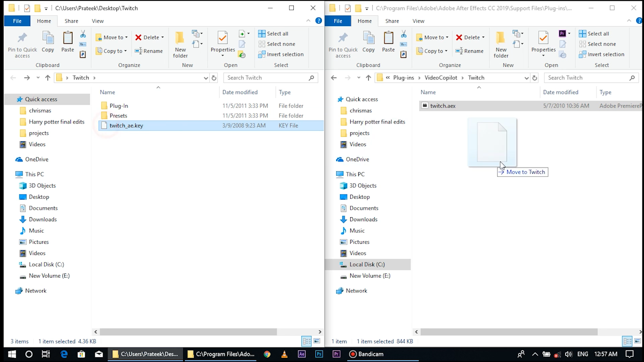Open the Windows Start menu
Screen dimensions: 644x362
point(12,354)
